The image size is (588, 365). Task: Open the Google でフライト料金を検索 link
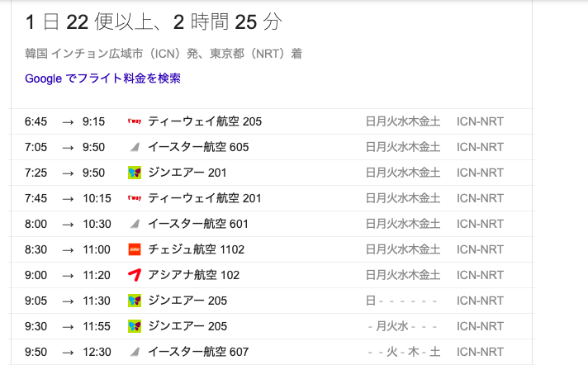[x=102, y=78]
